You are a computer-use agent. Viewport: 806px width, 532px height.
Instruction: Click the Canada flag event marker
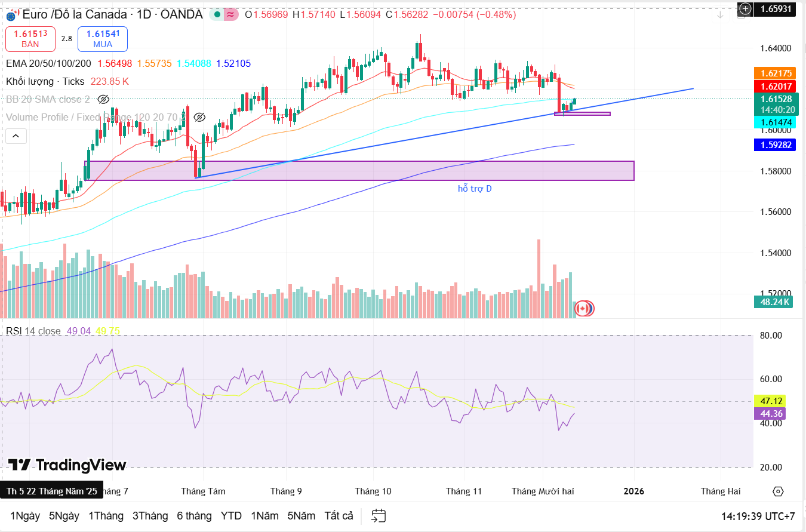(583, 308)
